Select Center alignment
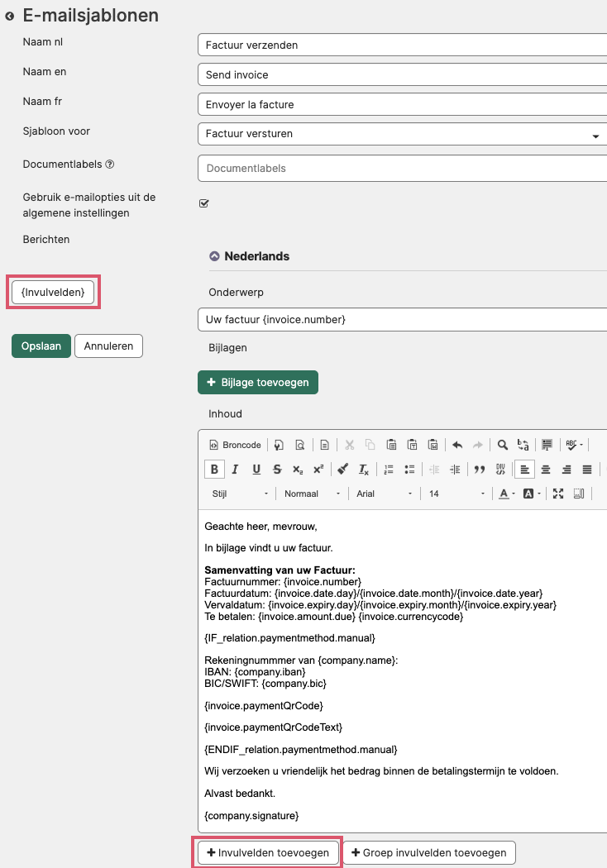Image resolution: width=607 pixels, height=868 pixels. pyautogui.click(x=546, y=470)
